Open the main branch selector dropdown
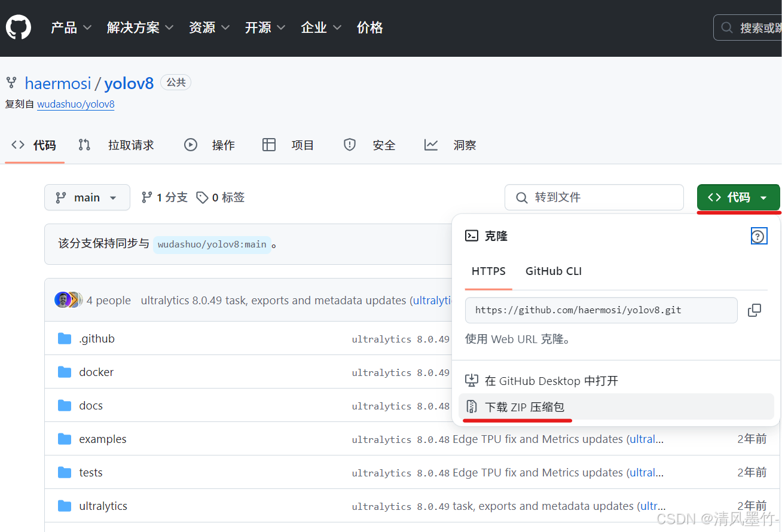782x532 pixels. [x=87, y=197]
